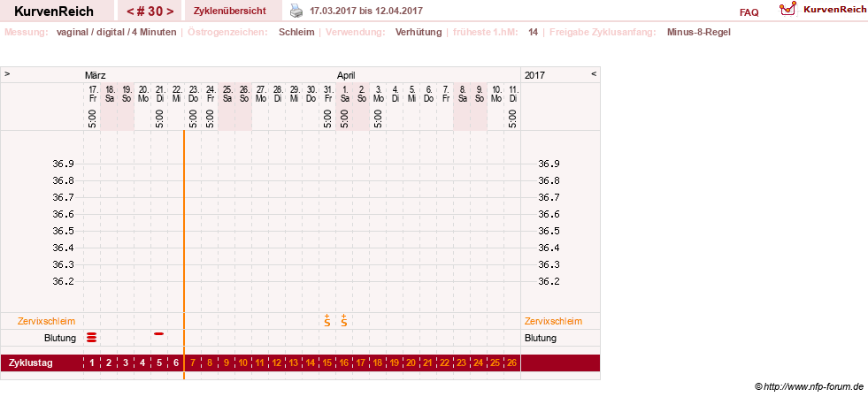Click date header 31. Fr
The height and width of the screenshot is (397, 868).
328,94
